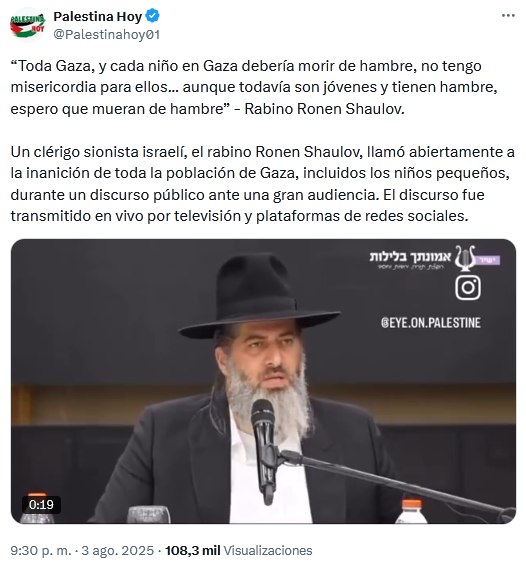Click the blue verified badge

click(x=153, y=16)
